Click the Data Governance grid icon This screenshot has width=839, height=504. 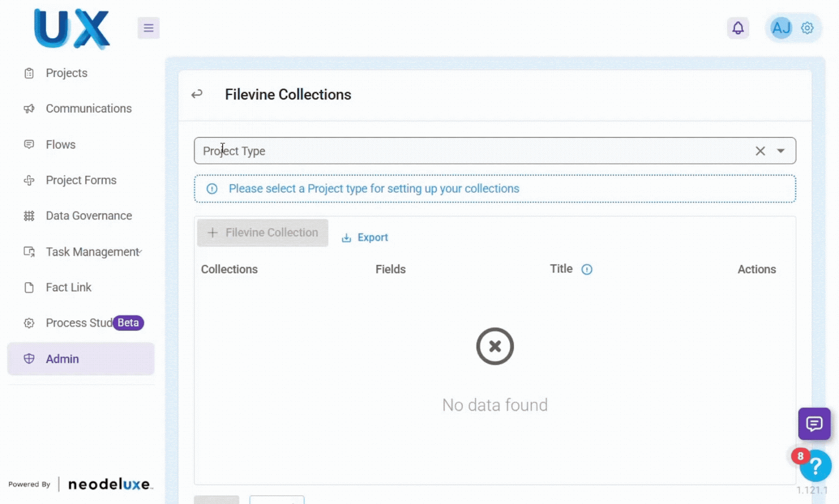coord(29,216)
